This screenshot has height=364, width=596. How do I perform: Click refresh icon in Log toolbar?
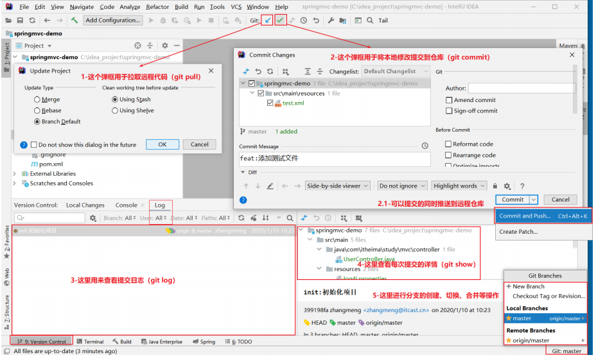(x=241, y=218)
